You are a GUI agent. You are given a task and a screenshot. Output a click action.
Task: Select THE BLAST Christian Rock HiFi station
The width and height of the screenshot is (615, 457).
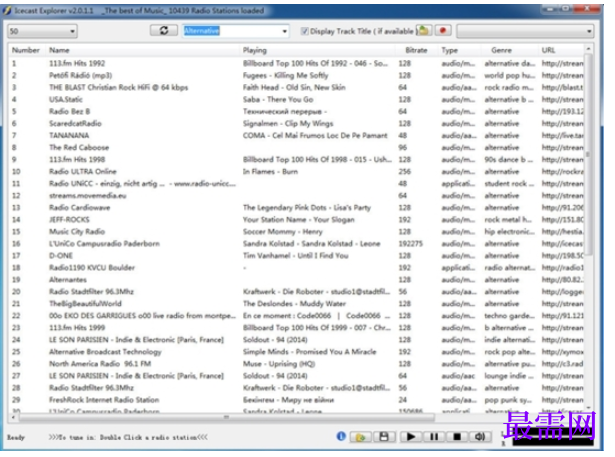[296, 87]
